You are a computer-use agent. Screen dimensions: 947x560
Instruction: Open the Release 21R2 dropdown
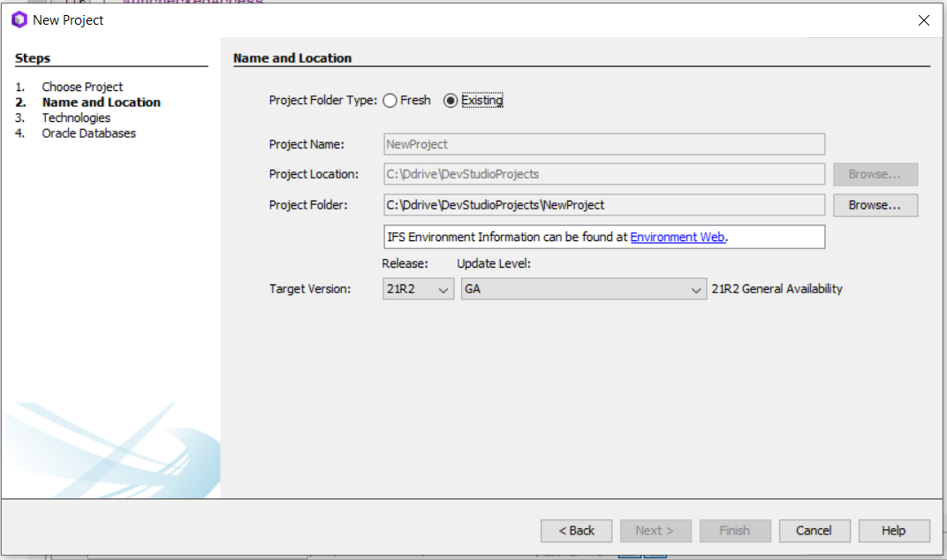click(418, 289)
